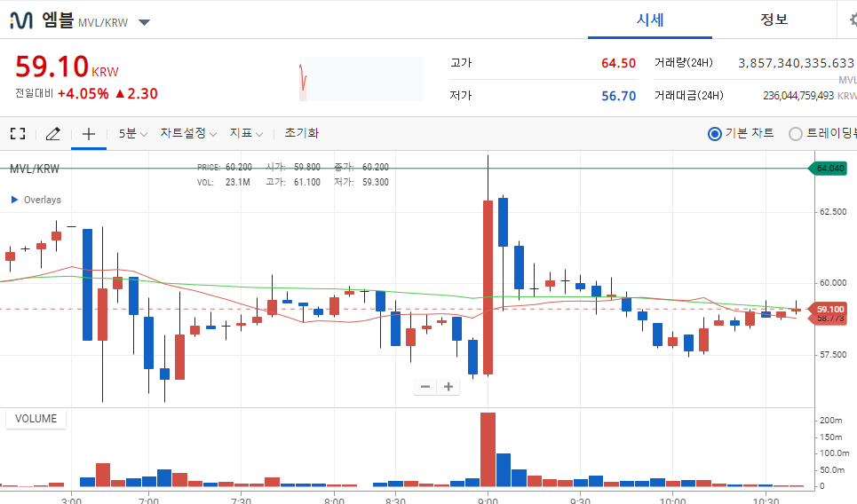
Task: Click the 200m volume axis label
Action: tap(830, 421)
